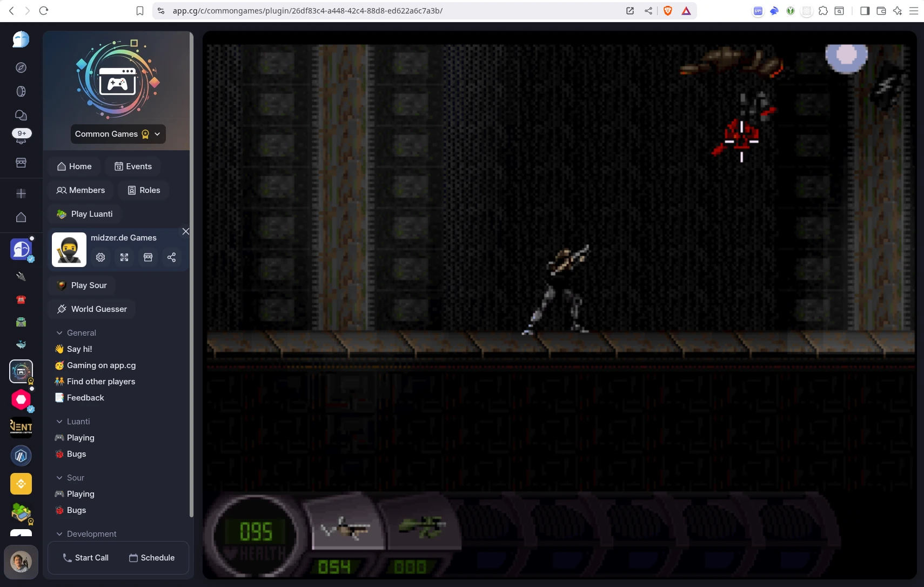Open the store icon under midzer.de Games
Screen dimensions: 924x587
148,257
